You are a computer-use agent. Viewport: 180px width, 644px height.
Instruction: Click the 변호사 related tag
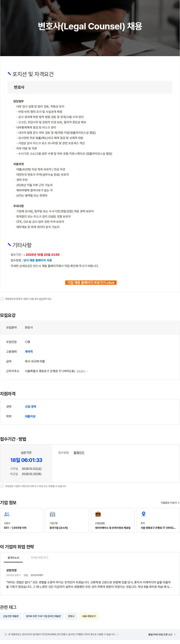[71, 616]
